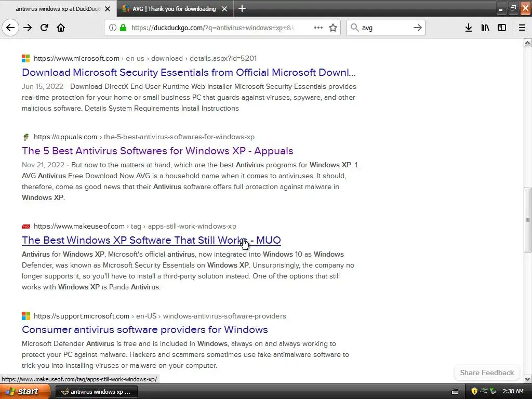Click the taskbar clock showing 2:38 AM

(513, 392)
